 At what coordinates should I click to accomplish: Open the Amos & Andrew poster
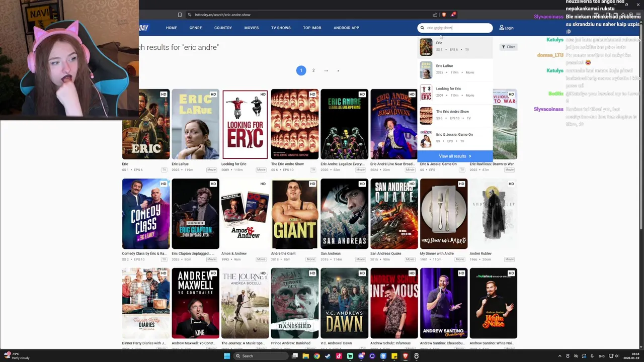(245, 214)
